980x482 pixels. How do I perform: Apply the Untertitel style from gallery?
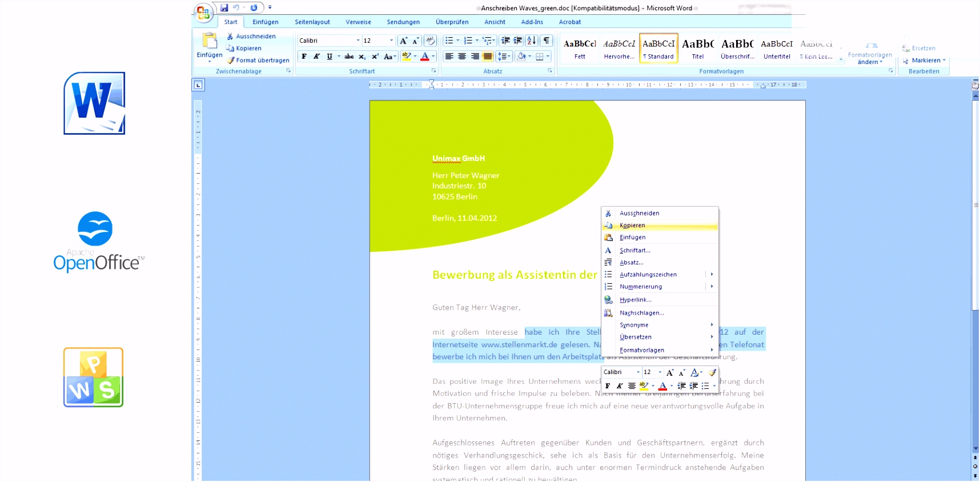(777, 49)
